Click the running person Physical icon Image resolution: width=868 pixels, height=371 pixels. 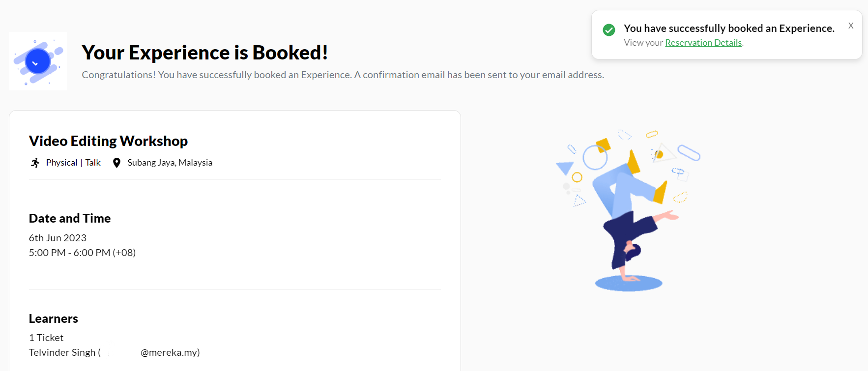[35, 163]
